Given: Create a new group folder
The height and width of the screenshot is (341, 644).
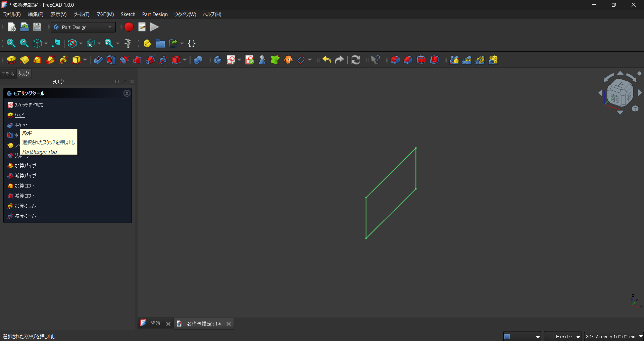Looking at the screenshot, I should tap(160, 43).
